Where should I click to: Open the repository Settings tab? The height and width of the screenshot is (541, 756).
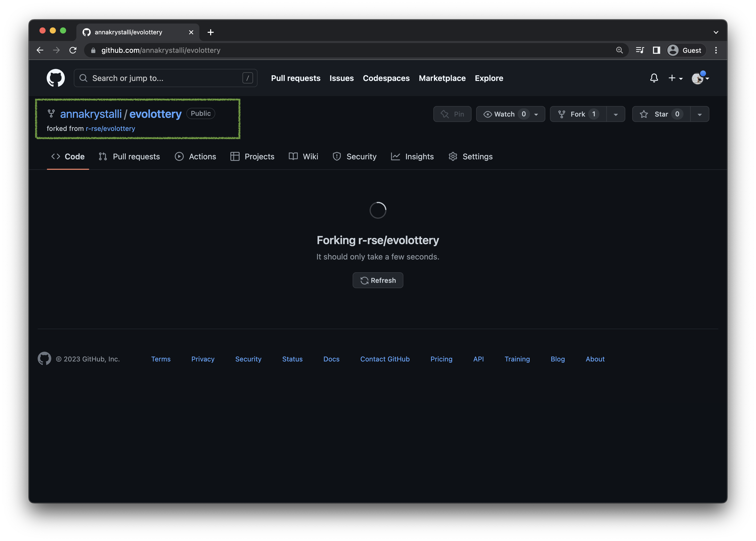coord(471,157)
